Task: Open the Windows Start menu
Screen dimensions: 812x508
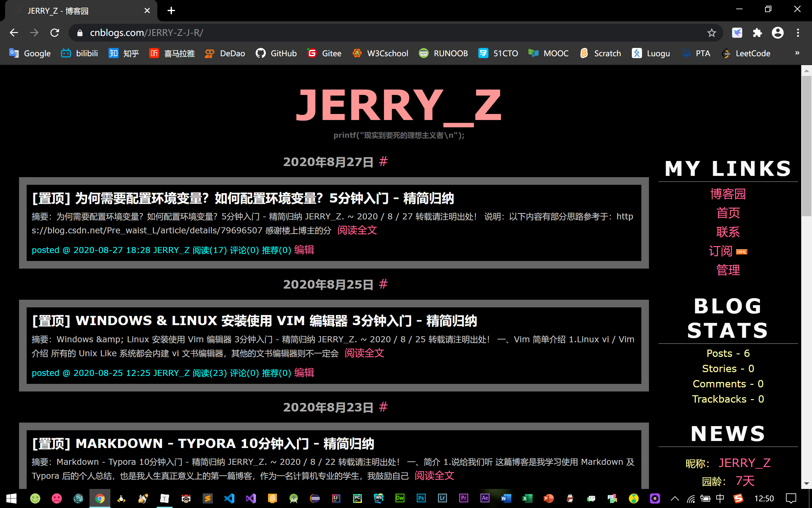Action: tap(11, 498)
